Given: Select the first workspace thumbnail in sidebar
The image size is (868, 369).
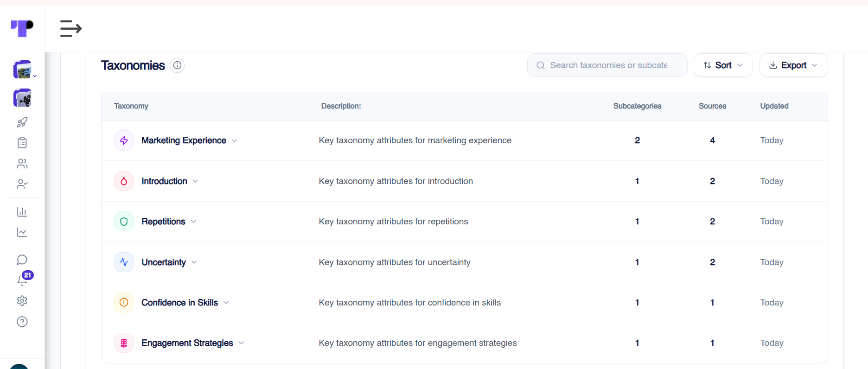Looking at the screenshot, I should point(23,70).
